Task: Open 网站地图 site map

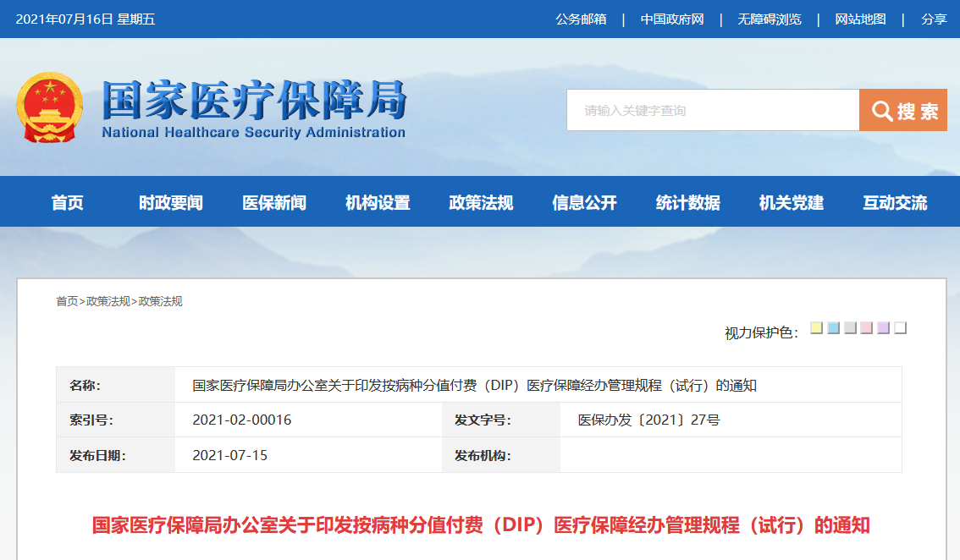Action: coord(860,19)
